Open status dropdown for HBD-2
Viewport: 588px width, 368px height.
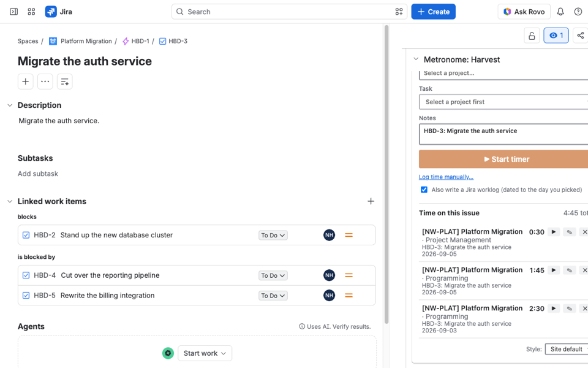[273, 236]
